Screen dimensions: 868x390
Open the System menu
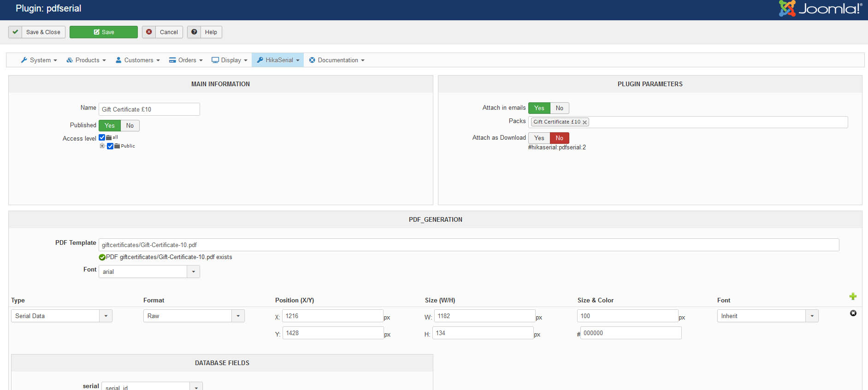click(x=39, y=60)
